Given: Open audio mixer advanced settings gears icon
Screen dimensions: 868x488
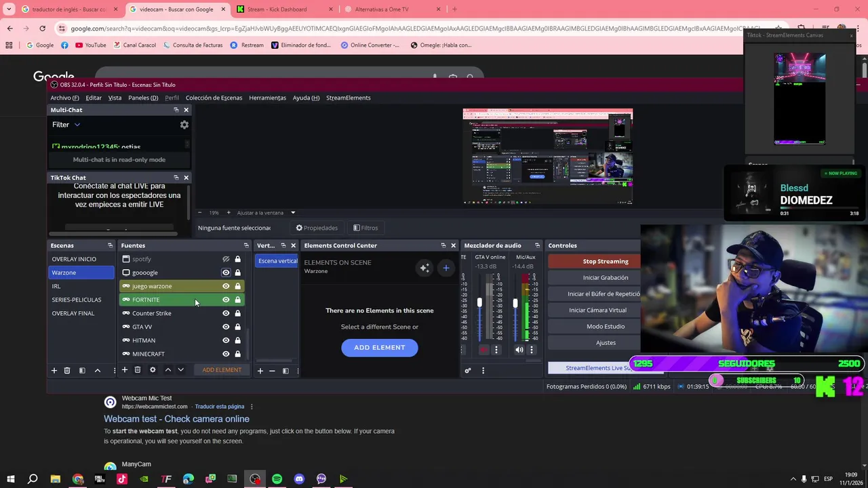Looking at the screenshot, I should click(468, 371).
